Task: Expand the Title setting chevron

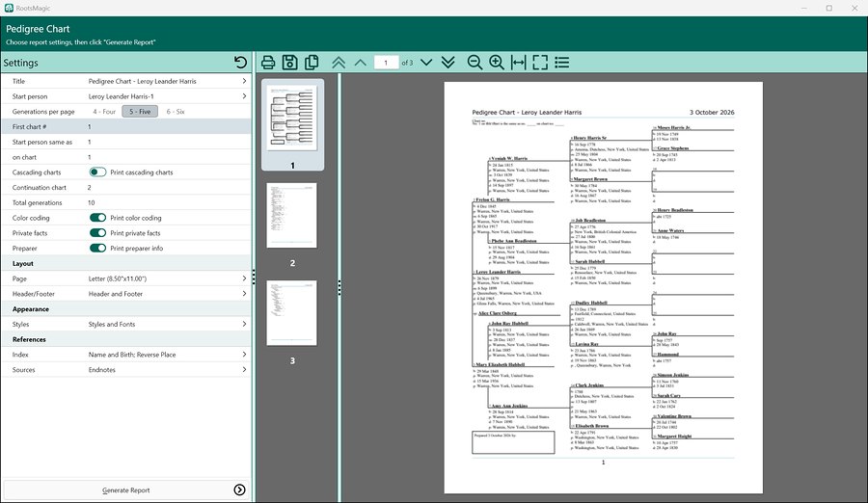Action: click(244, 81)
